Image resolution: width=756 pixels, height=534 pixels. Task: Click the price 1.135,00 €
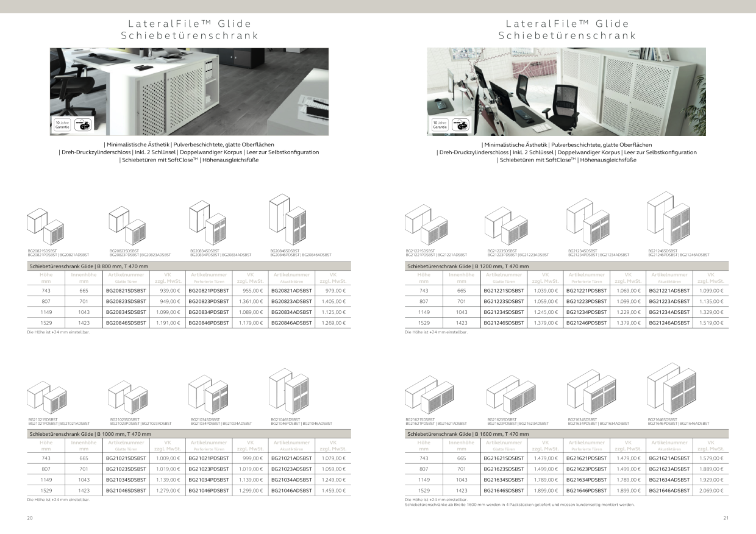pos(711,301)
